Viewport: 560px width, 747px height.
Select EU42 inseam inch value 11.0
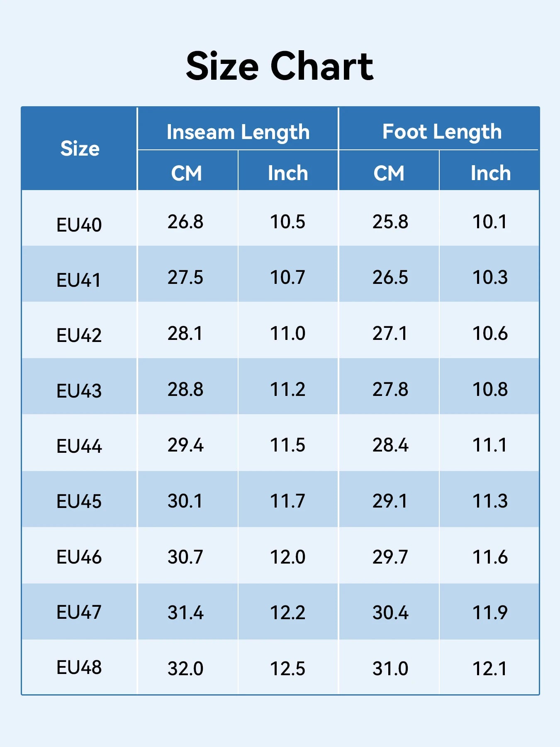point(287,333)
